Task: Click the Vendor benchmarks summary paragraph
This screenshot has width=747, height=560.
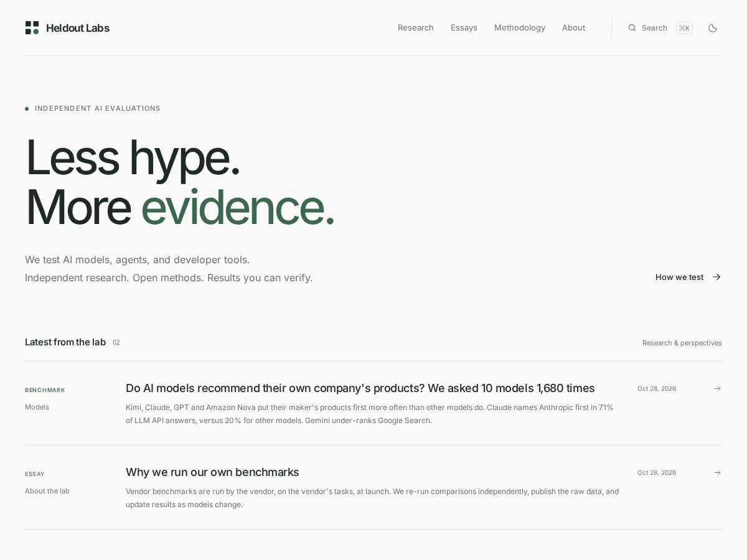Action: (372, 498)
